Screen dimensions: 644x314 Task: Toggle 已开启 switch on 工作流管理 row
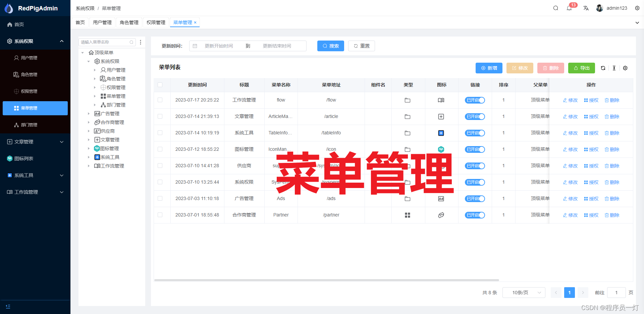click(x=475, y=100)
